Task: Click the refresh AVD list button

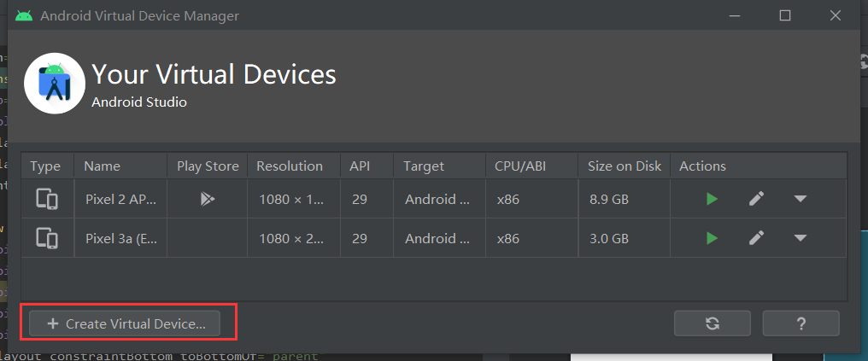Action: (x=713, y=323)
